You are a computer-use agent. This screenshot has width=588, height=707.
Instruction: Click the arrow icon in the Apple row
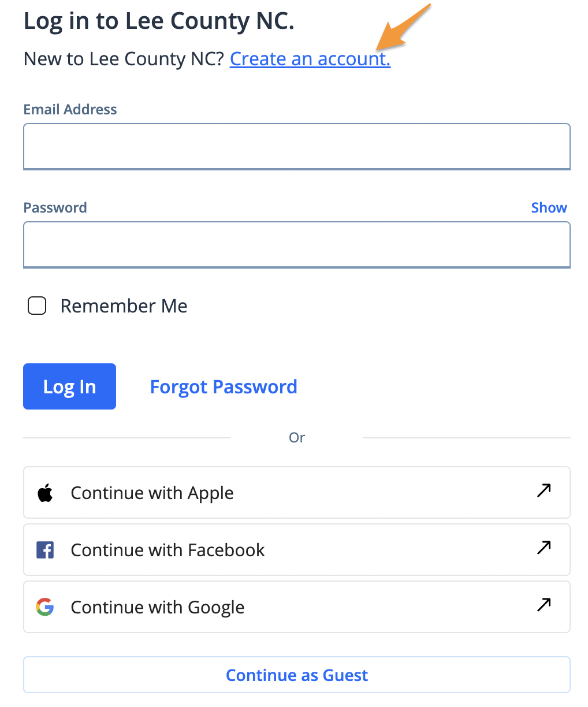click(544, 490)
